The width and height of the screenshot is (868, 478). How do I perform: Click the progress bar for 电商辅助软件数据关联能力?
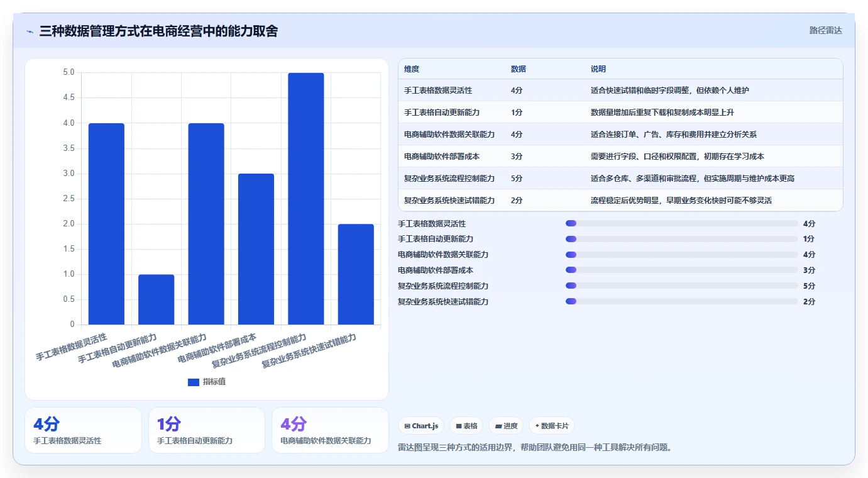pyautogui.click(x=682, y=255)
